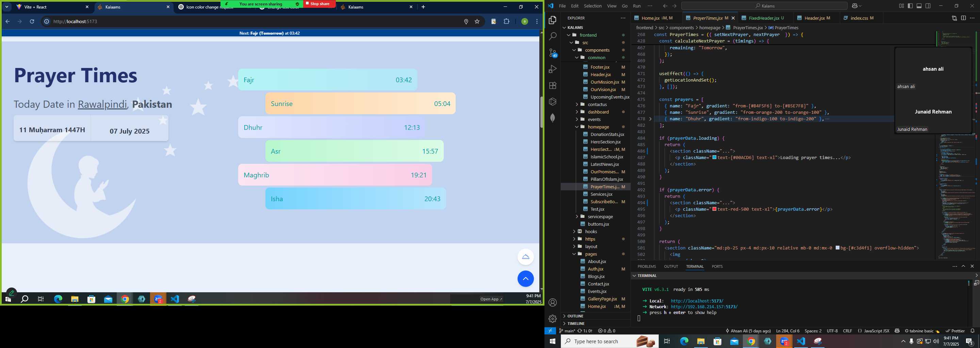Click the Kalams command center search box

(764, 6)
